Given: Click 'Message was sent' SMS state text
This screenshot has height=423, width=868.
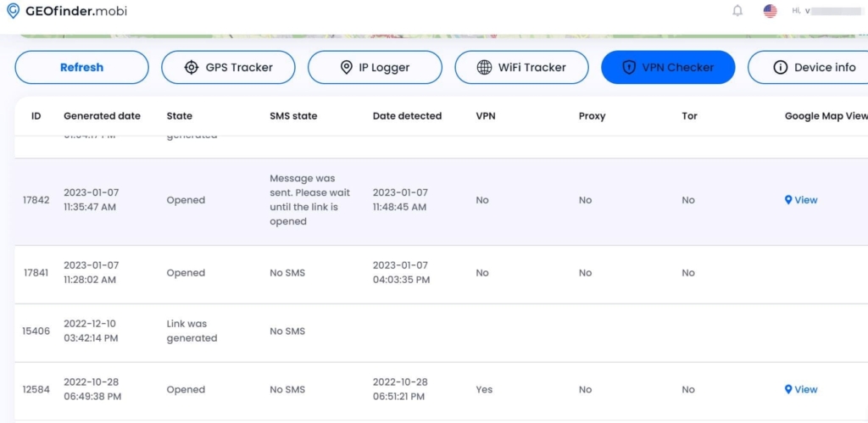Looking at the screenshot, I should click(310, 200).
